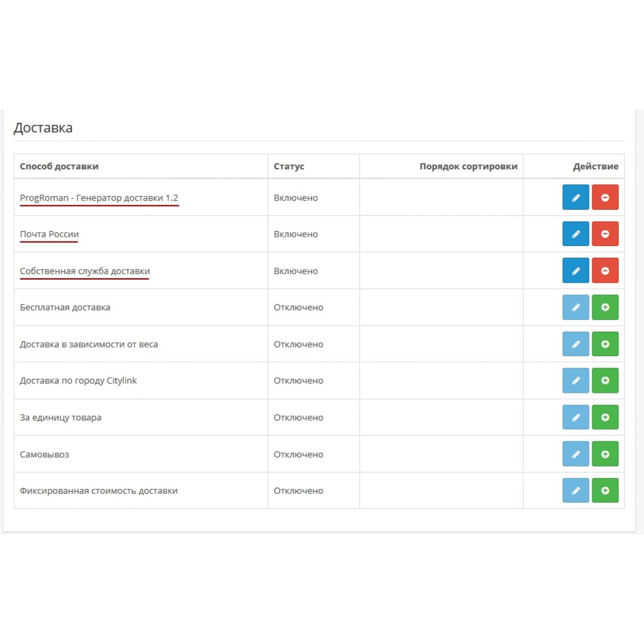Select the Почта России name text
Screen dimensions: 644x644
[x=49, y=234]
